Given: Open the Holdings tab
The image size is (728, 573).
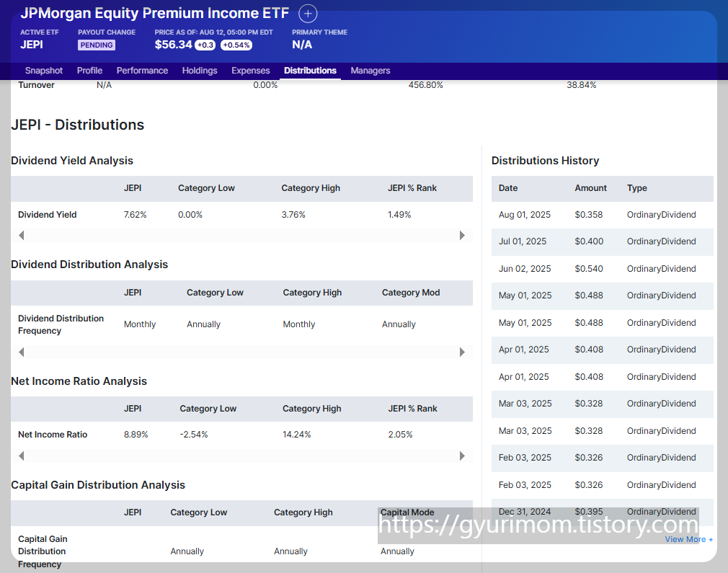Looking at the screenshot, I should (200, 71).
